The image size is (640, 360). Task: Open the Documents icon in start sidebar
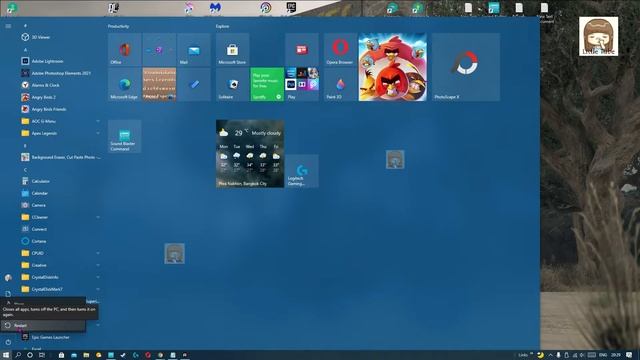pos(8,294)
